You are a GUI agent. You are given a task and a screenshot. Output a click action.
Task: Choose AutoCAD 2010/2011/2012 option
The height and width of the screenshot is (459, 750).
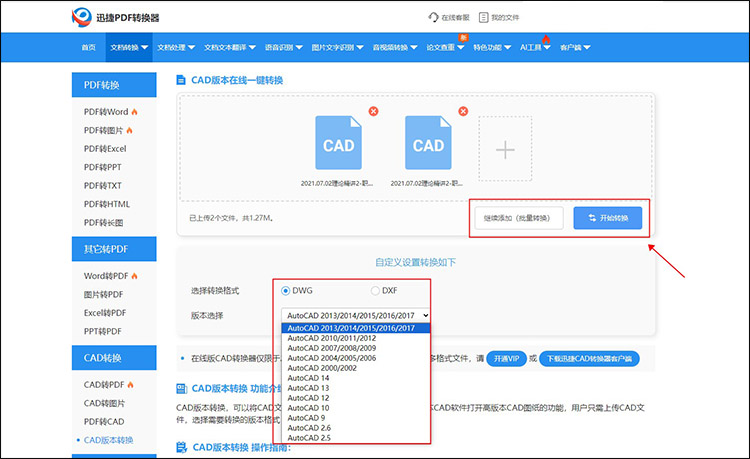coord(355,338)
